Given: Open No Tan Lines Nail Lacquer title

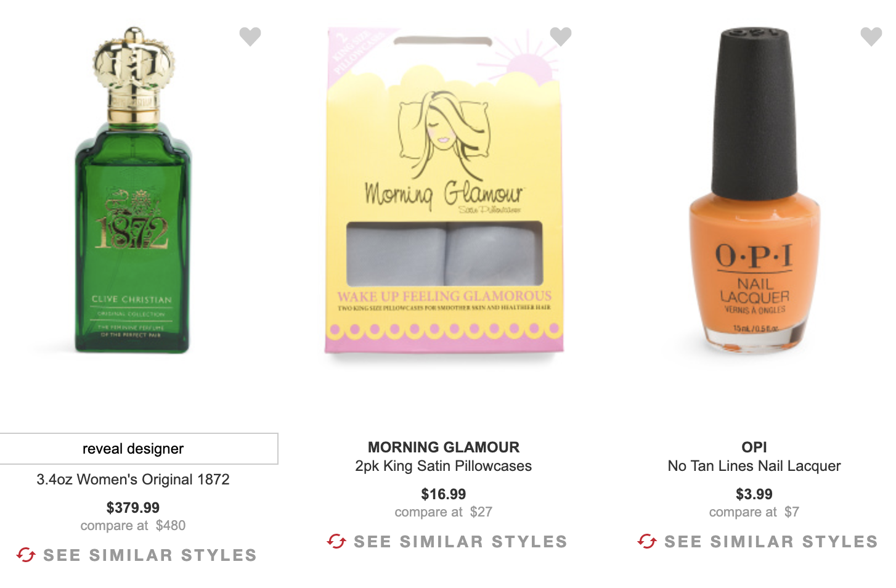Looking at the screenshot, I should [x=754, y=466].
